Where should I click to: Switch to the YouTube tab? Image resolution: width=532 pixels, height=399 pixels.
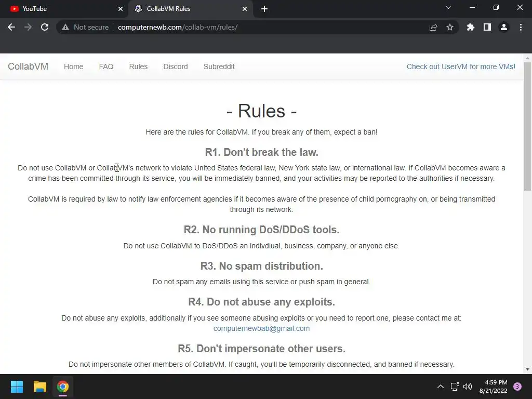click(64, 9)
